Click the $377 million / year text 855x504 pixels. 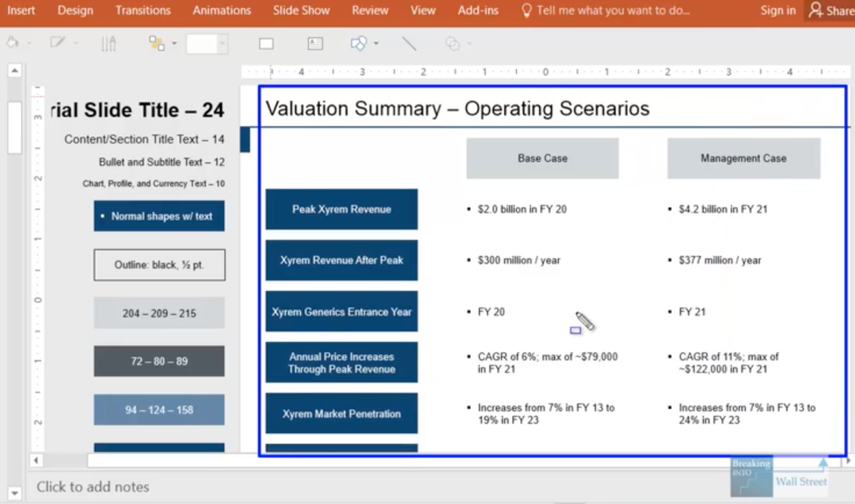[x=720, y=260]
